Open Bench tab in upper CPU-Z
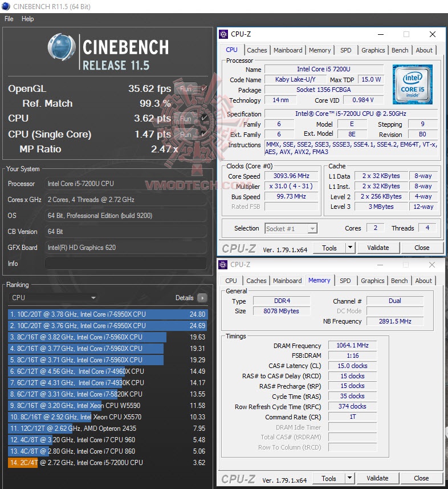This screenshot has height=489, width=448. point(400,50)
